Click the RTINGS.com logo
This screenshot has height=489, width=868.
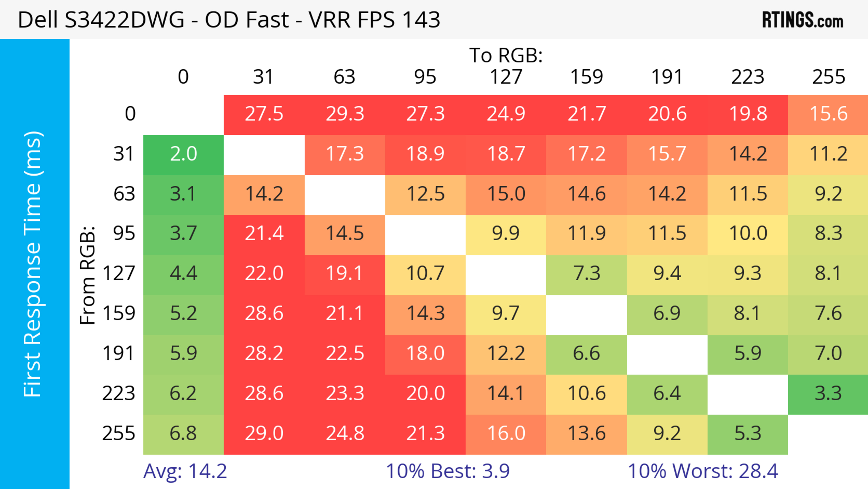tap(803, 19)
